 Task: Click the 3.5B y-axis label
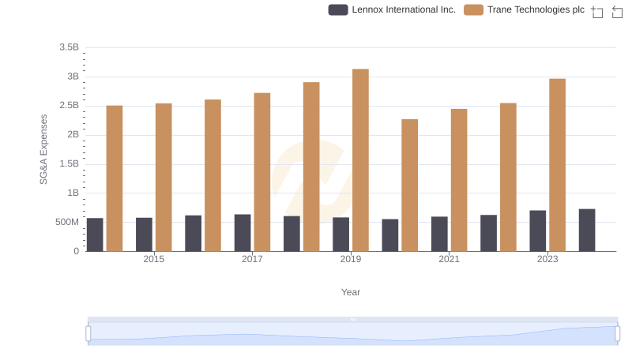click(69, 47)
